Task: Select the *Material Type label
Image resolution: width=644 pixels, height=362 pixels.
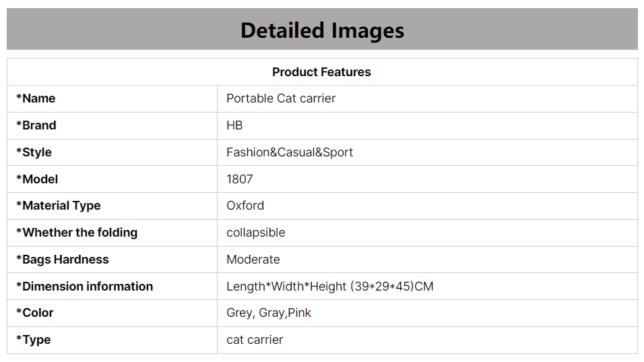Action: (59, 206)
